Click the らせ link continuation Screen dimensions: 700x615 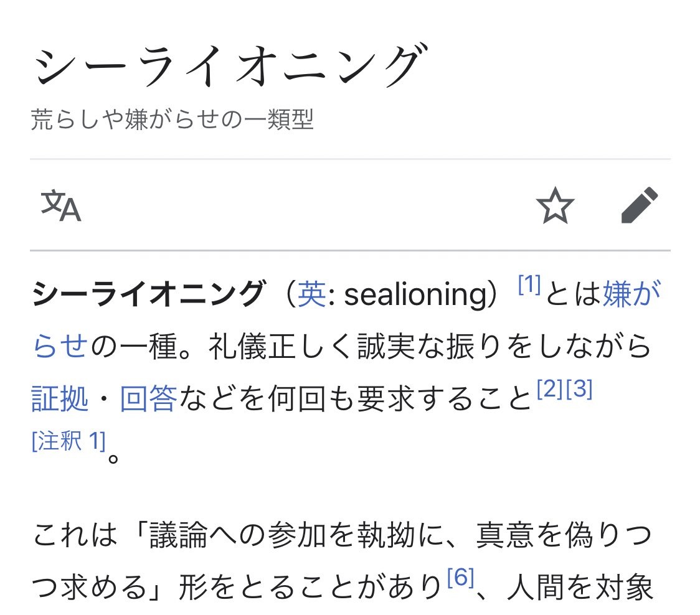pyautogui.click(x=60, y=346)
